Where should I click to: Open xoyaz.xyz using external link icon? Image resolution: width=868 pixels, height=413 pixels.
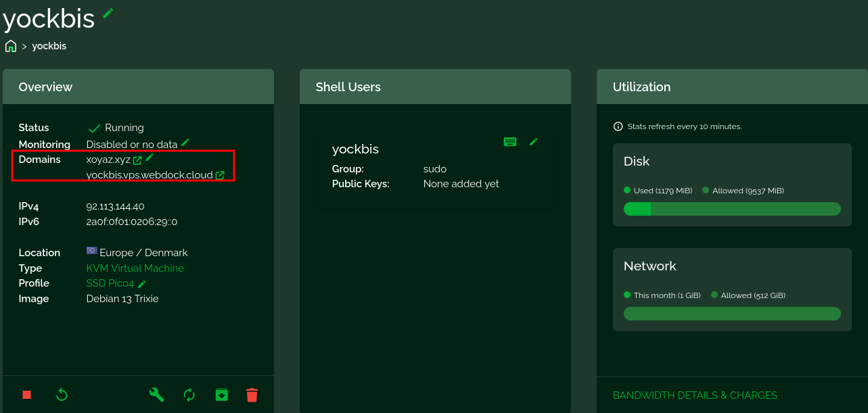137,160
